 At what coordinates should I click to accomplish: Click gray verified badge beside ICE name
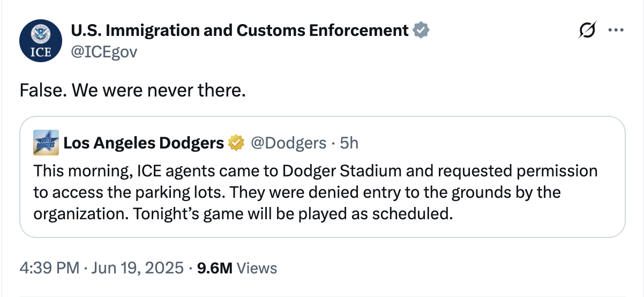(421, 31)
